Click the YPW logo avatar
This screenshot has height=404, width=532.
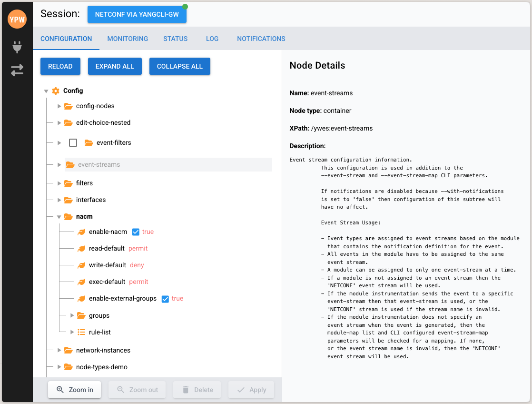pos(17,20)
